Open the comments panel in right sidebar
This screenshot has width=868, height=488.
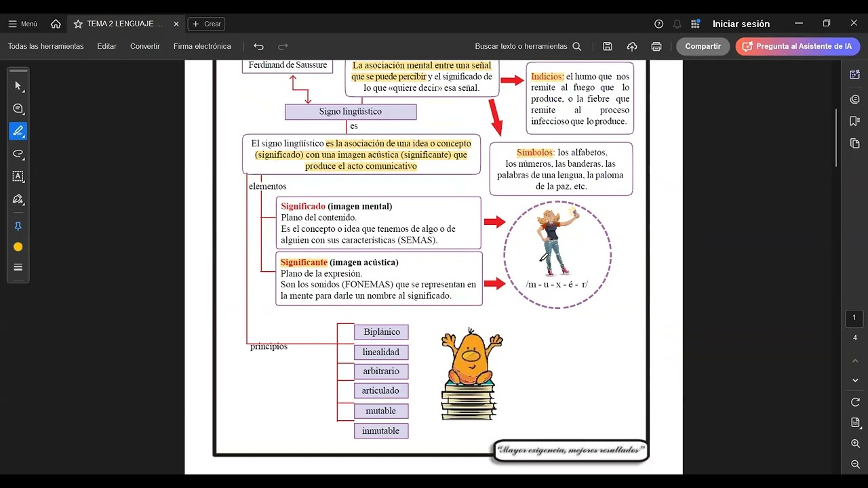click(x=854, y=99)
